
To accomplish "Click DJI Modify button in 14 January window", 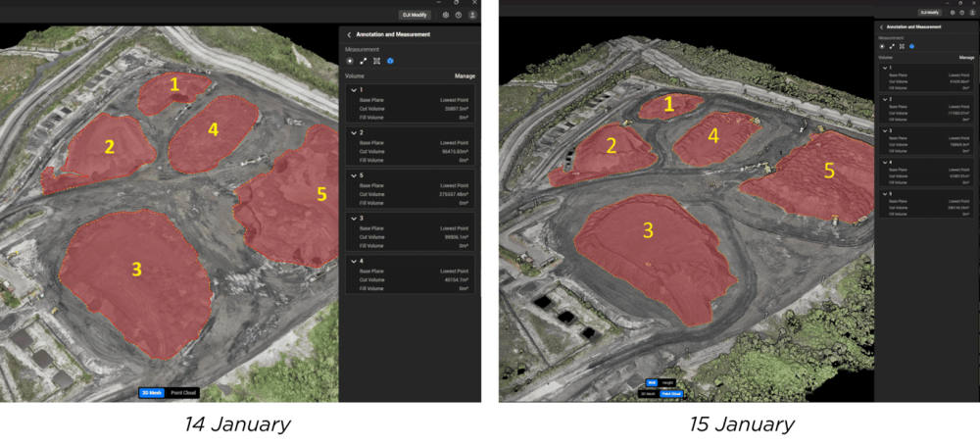I will click(415, 15).
